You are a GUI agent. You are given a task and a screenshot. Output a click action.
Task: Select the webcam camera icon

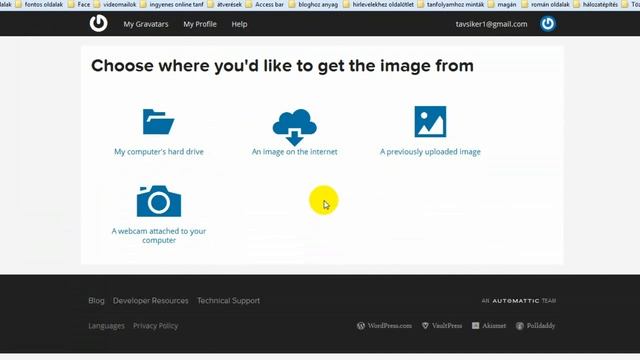[159, 201]
